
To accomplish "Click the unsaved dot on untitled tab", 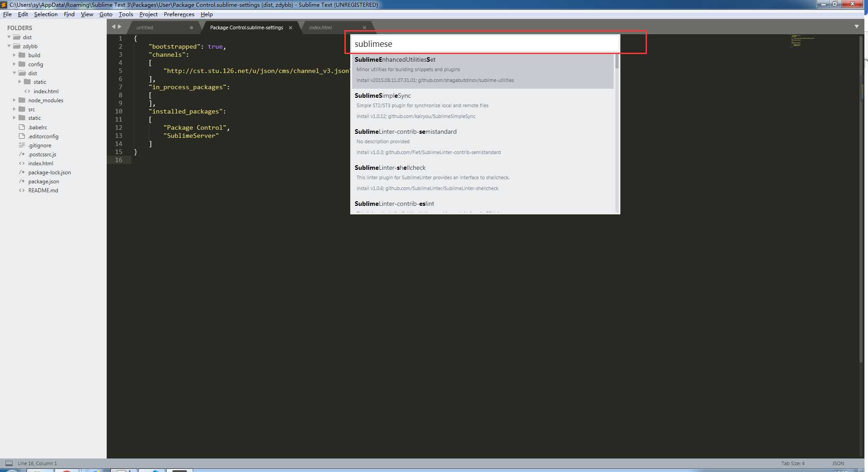I will 191,27.
